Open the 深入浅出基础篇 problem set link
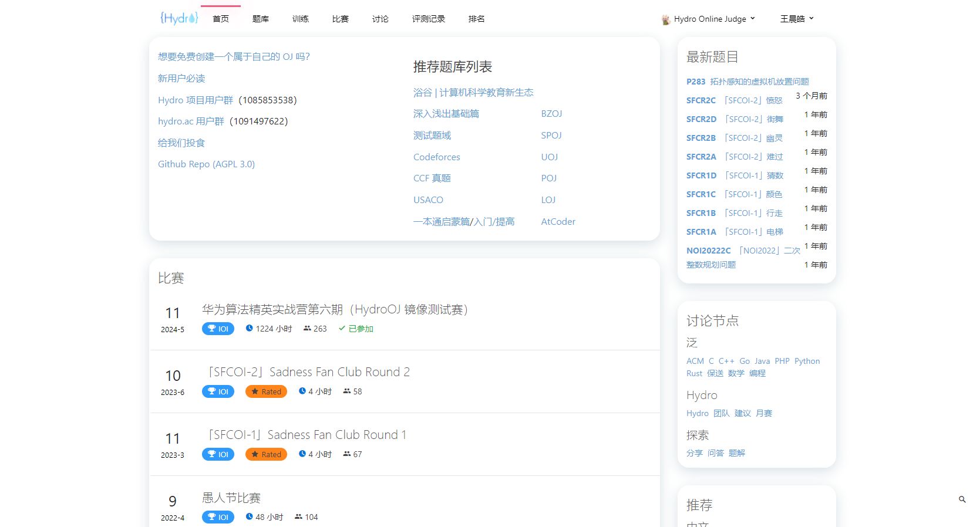 pos(446,114)
